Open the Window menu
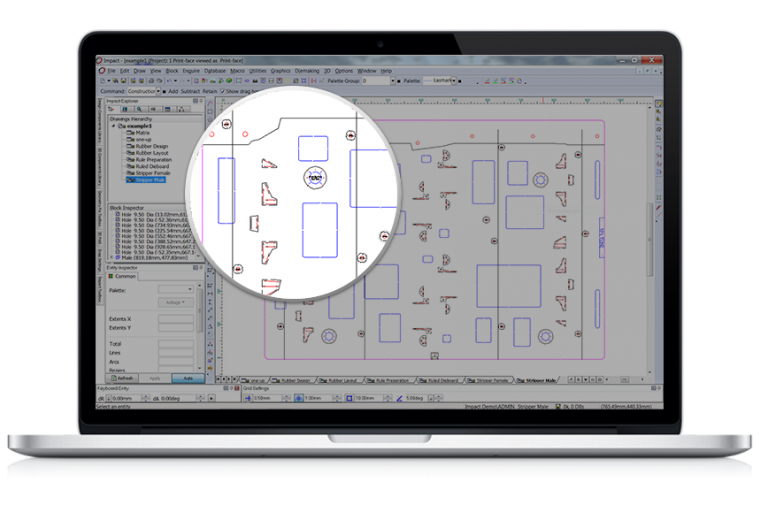This screenshot has height=512, width=768. 366,71
